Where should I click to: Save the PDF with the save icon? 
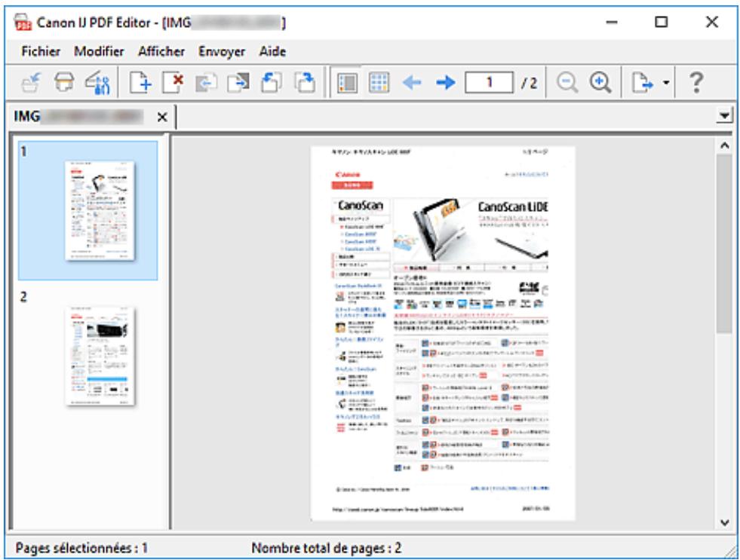click(30, 83)
